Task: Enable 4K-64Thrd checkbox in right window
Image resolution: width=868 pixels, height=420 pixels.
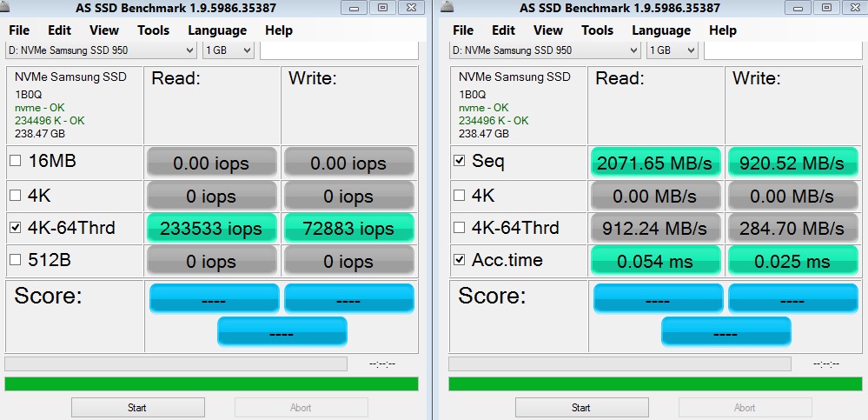Action: pos(460,228)
